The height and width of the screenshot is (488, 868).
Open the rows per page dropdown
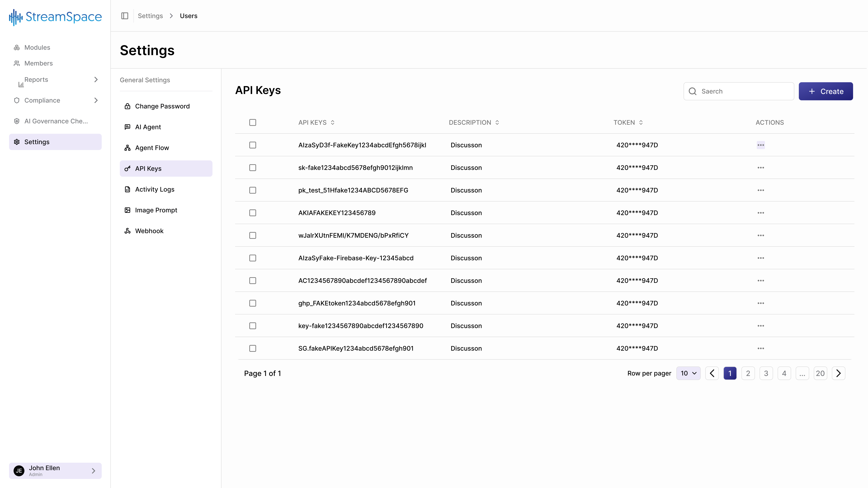[x=688, y=373]
